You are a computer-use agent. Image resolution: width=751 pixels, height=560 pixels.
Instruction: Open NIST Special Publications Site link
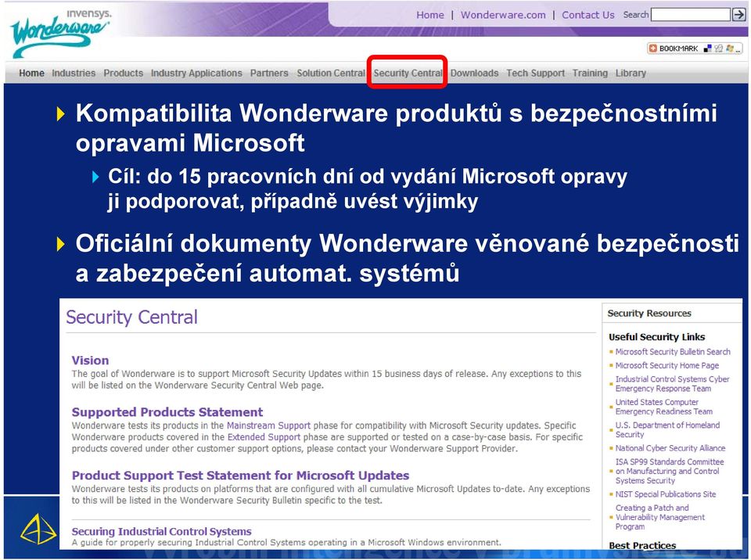tap(665, 494)
